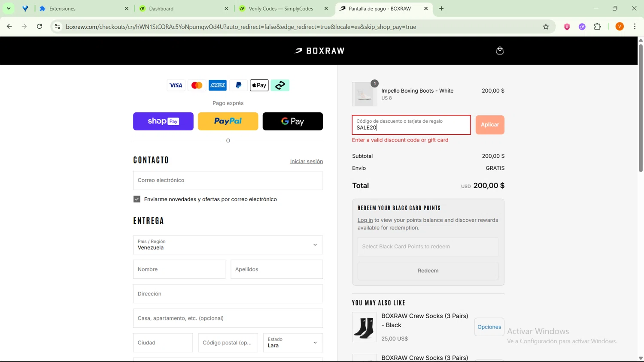Viewport: 644px width, 362px height.
Task: Go forward in browser history
Action: [x=24, y=27]
